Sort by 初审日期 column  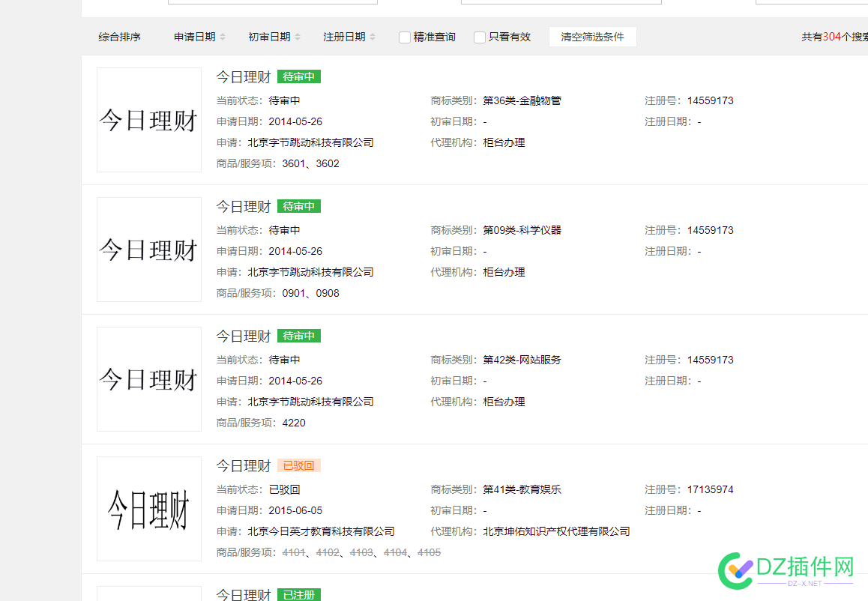274,37
